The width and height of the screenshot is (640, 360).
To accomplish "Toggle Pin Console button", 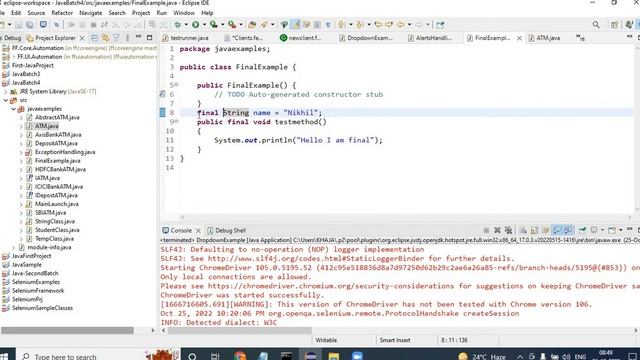I will (x=582, y=230).
